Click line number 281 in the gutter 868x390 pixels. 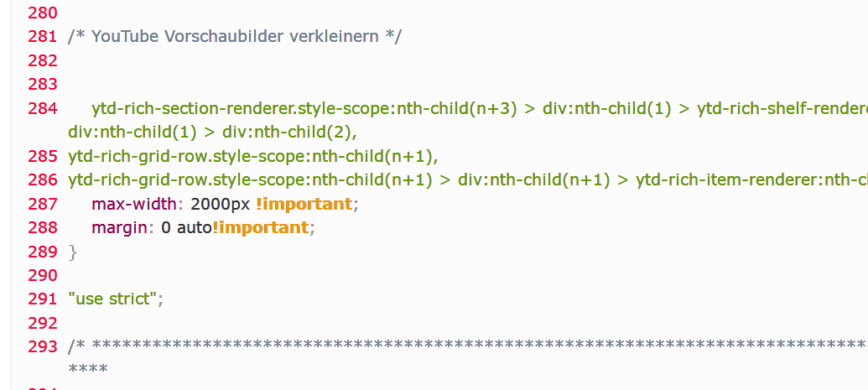tap(42, 37)
